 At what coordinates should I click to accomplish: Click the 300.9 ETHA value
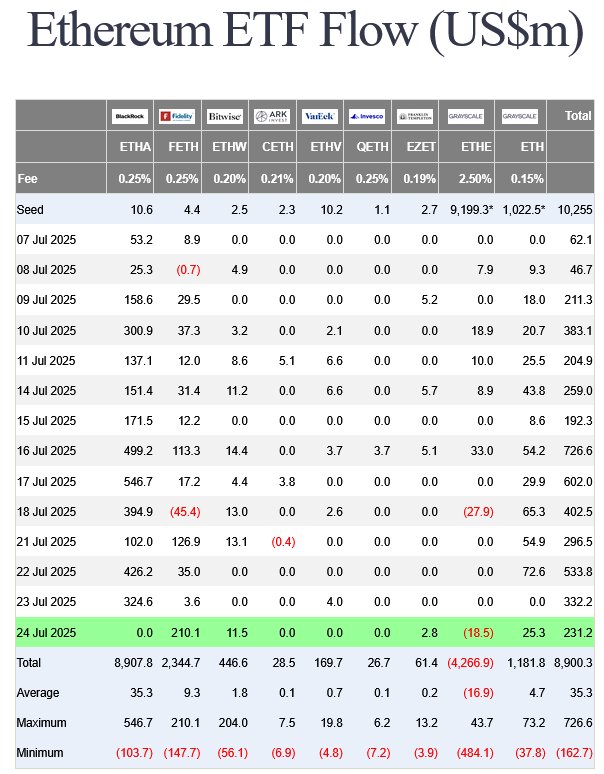pyautogui.click(x=138, y=331)
